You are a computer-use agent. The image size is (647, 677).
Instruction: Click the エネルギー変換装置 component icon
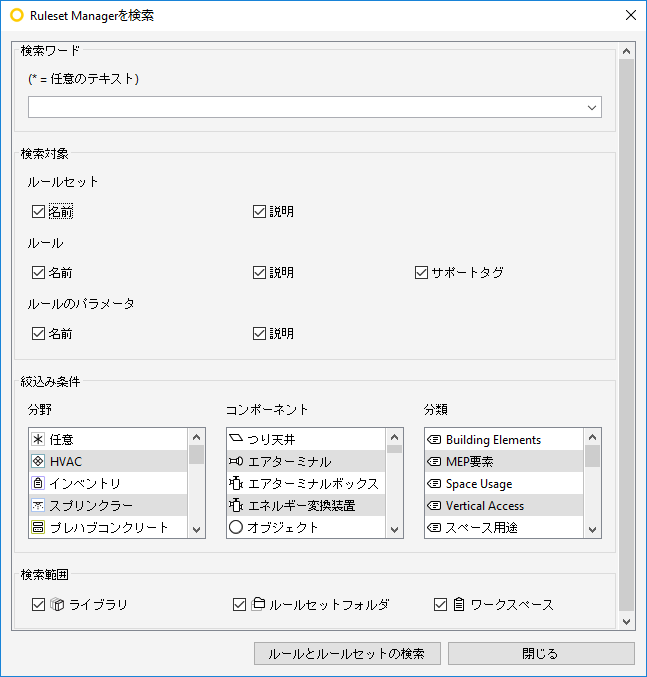[x=236, y=505]
